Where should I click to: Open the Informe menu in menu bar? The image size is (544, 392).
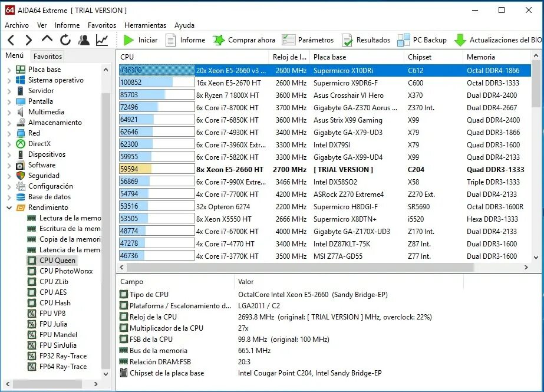67,25
